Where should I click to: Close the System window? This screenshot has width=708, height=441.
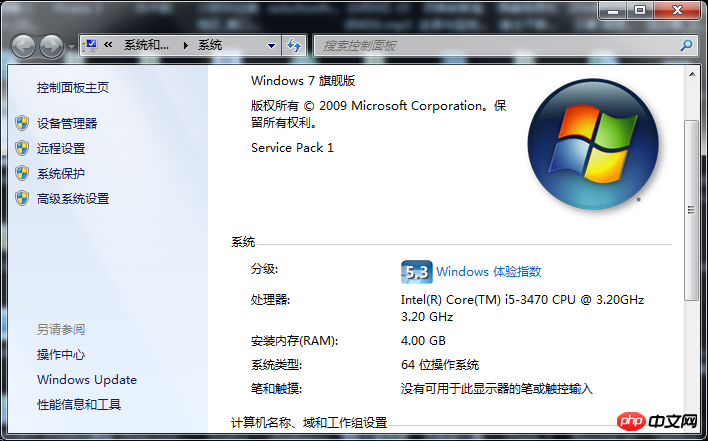coord(676,10)
